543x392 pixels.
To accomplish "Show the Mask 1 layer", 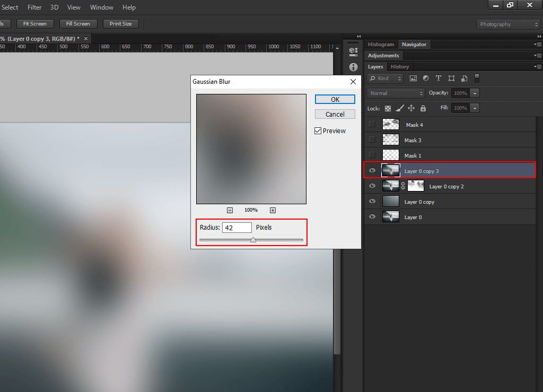I will (x=372, y=155).
